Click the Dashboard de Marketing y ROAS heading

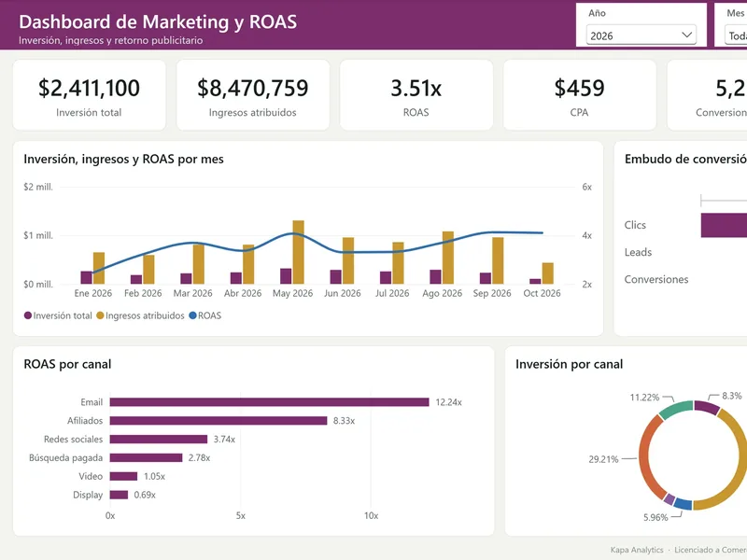(x=158, y=21)
